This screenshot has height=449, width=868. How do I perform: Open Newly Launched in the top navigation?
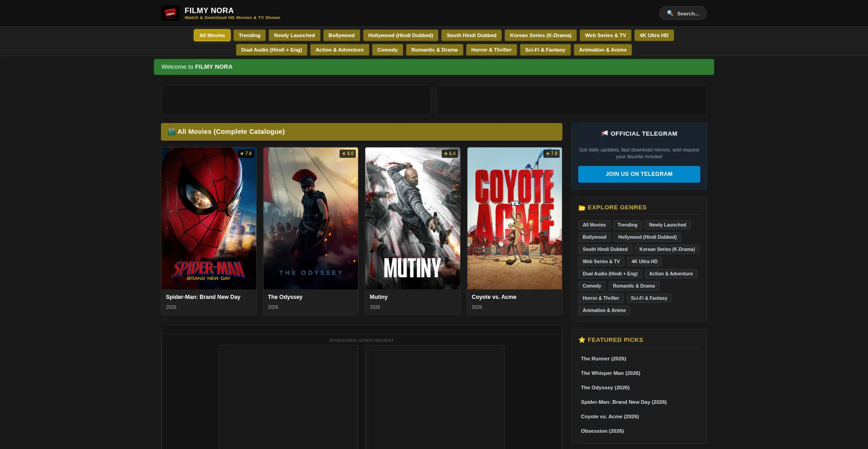(294, 35)
